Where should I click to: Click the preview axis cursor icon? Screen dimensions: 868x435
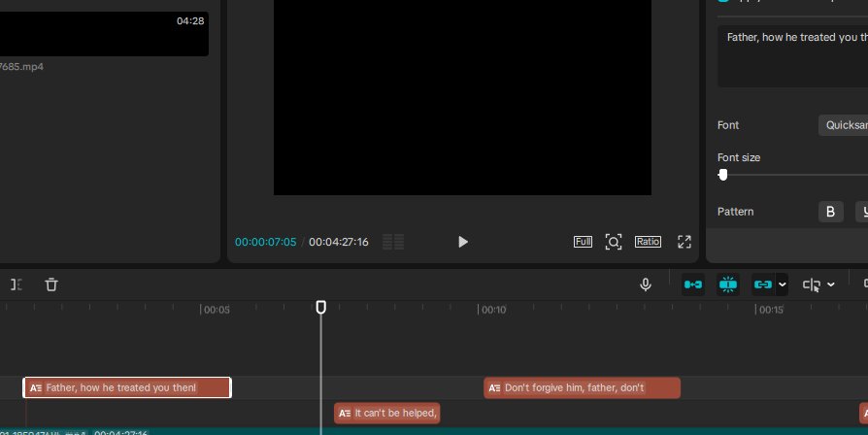(812, 284)
